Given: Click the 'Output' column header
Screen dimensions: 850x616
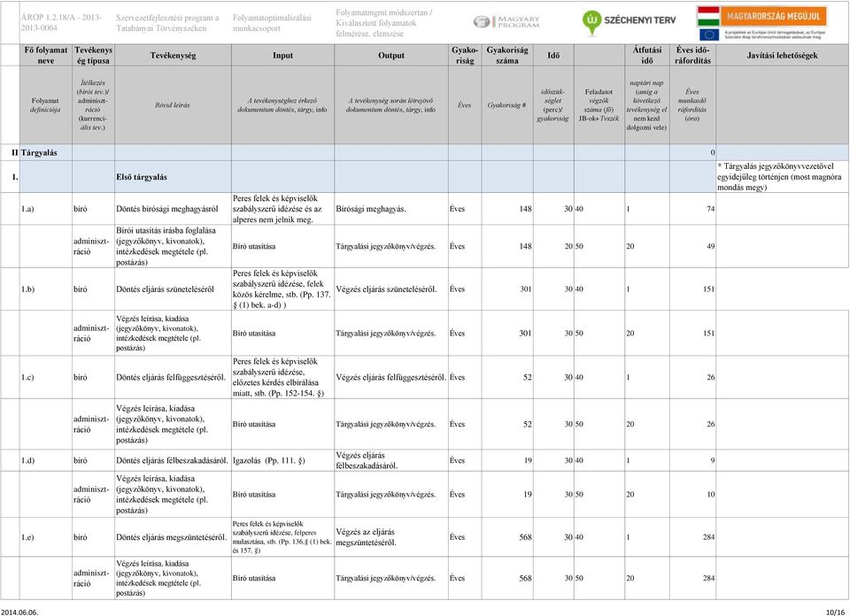Looking at the screenshot, I should pyautogui.click(x=391, y=55).
